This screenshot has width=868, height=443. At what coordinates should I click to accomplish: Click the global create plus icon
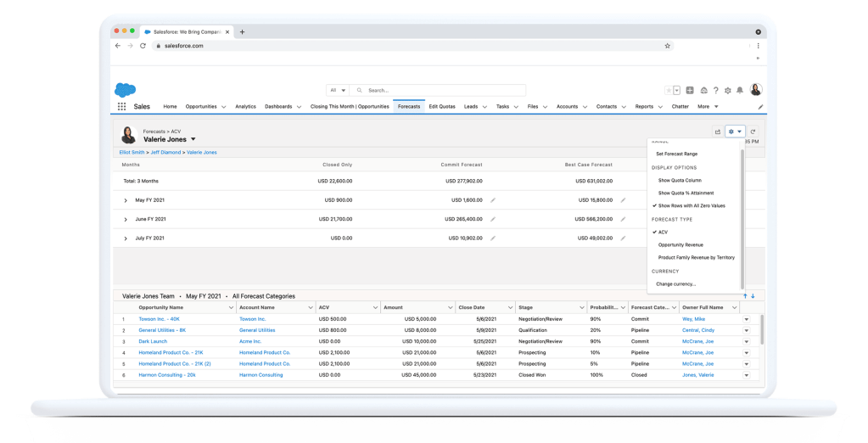point(690,90)
